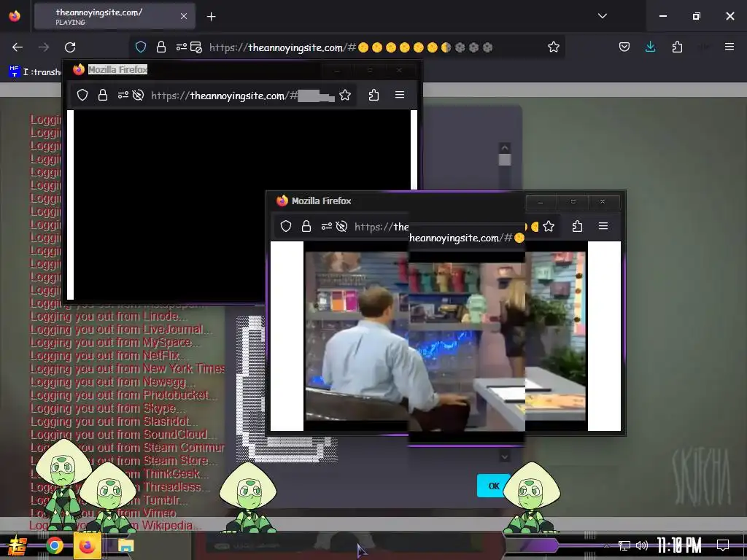This screenshot has width=747, height=560.
Task: Click the padlock icon in main address bar
Action: pyautogui.click(x=161, y=47)
